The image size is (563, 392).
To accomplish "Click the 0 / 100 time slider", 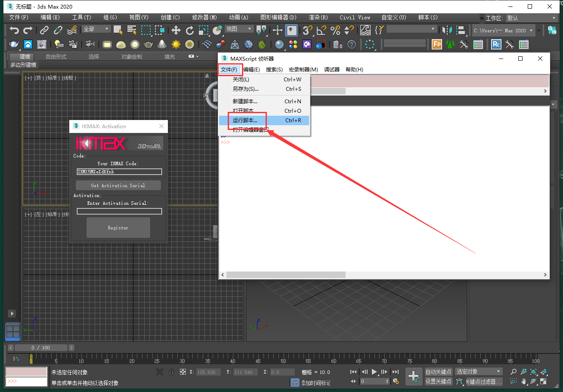I will (x=41, y=348).
